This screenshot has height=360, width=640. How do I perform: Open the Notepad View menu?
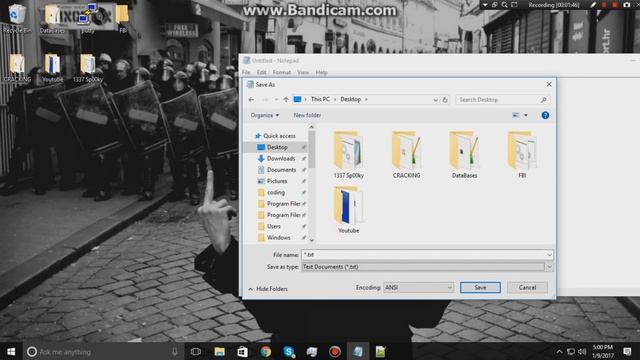303,72
